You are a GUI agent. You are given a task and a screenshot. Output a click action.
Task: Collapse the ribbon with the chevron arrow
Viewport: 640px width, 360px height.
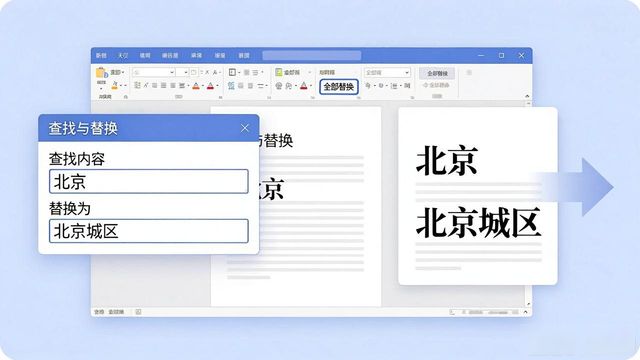[x=527, y=96]
